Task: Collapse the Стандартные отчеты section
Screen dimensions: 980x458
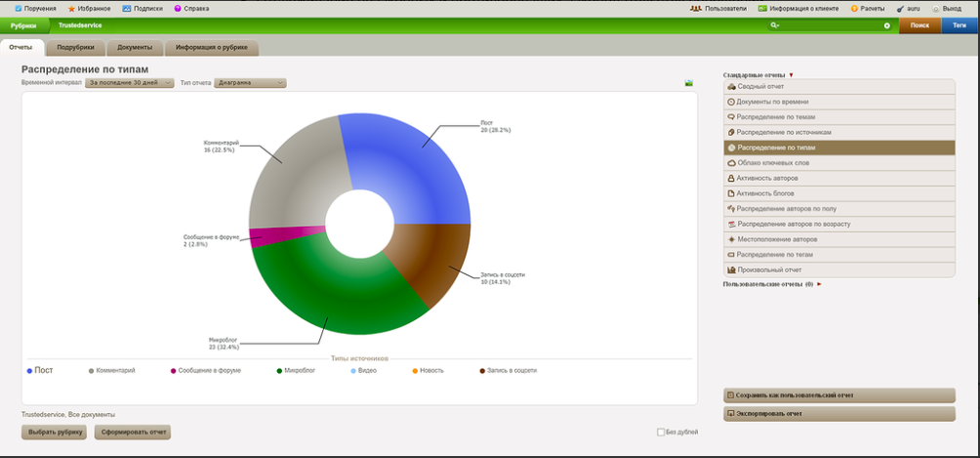Action: click(x=791, y=75)
